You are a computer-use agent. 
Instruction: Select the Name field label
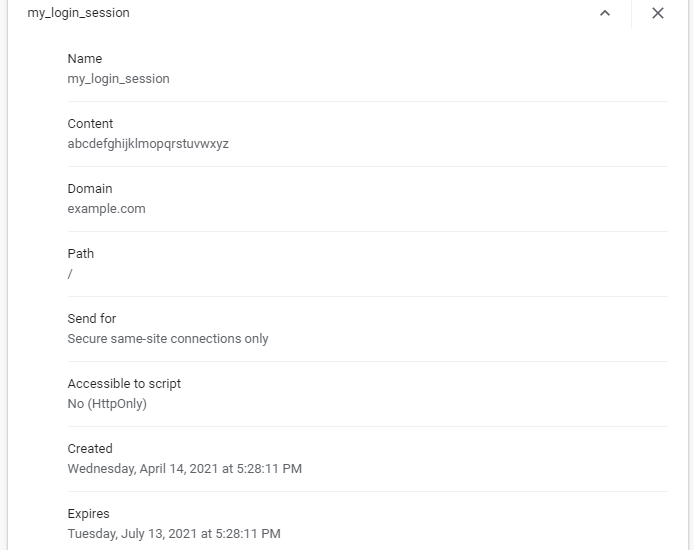pyautogui.click(x=85, y=58)
